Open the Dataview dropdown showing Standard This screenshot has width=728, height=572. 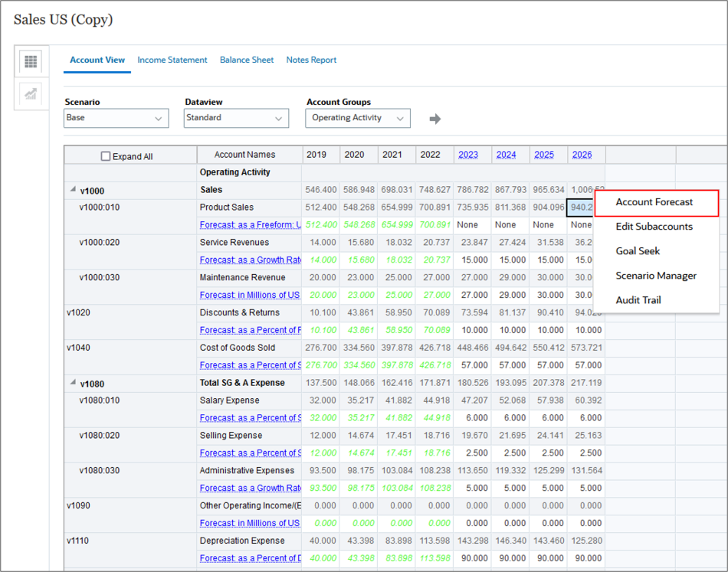tap(235, 118)
